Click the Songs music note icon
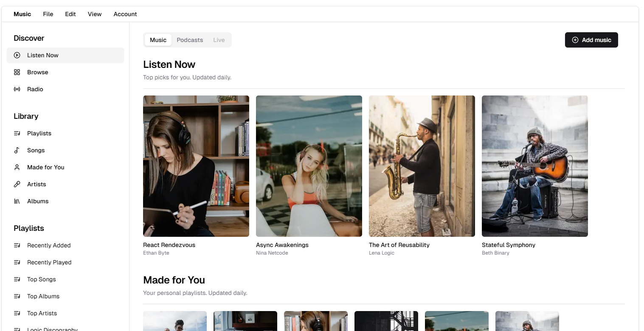The image size is (644, 331). click(17, 150)
